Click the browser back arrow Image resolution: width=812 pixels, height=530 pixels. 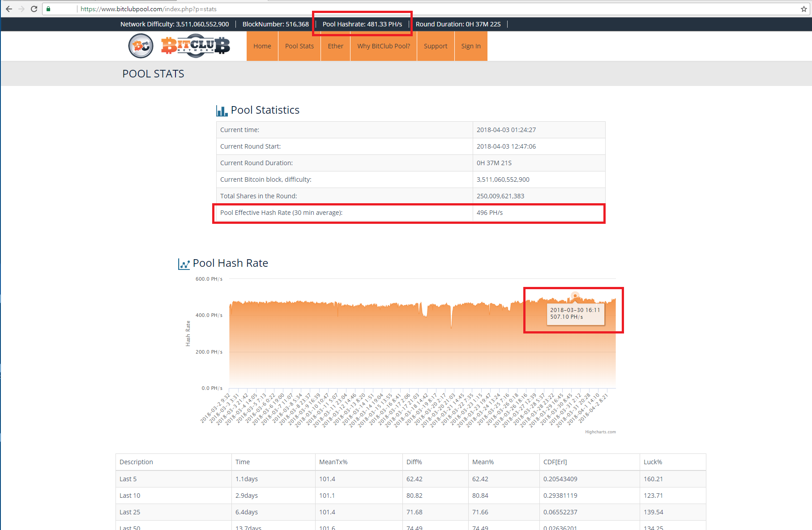coord(9,9)
